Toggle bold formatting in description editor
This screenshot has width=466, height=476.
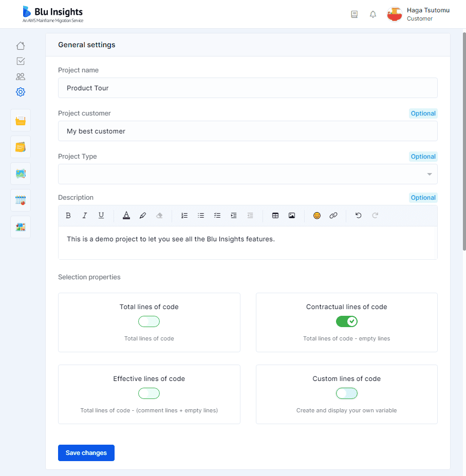[68, 216]
